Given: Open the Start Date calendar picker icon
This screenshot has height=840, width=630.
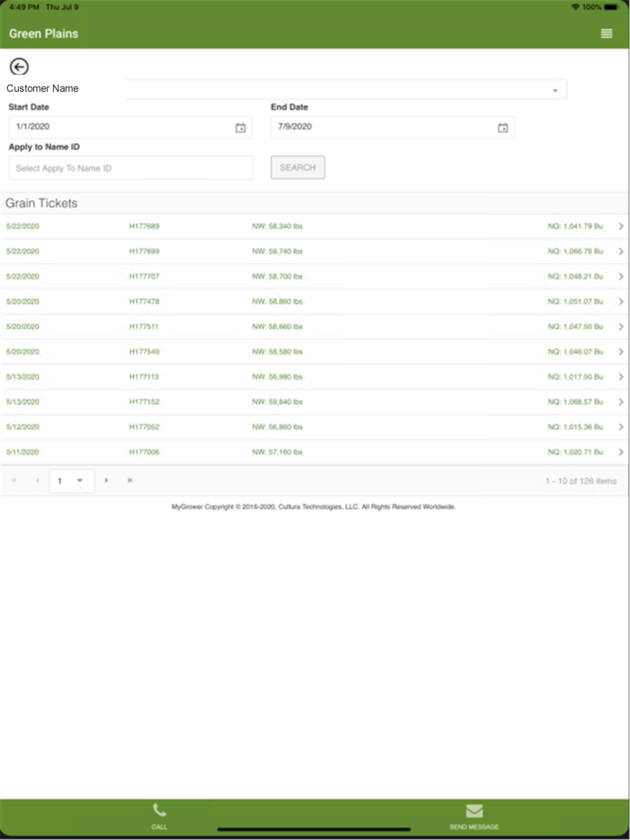Looking at the screenshot, I should point(240,128).
